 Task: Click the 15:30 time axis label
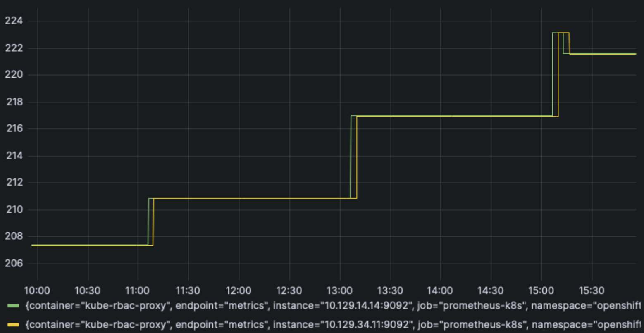592,290
